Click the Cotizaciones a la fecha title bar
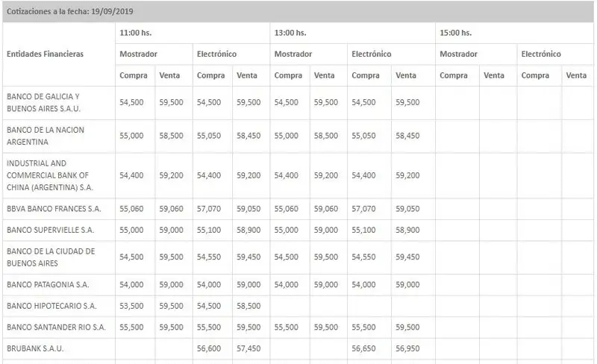Screen dimensions: 597x364 point(73,12)
